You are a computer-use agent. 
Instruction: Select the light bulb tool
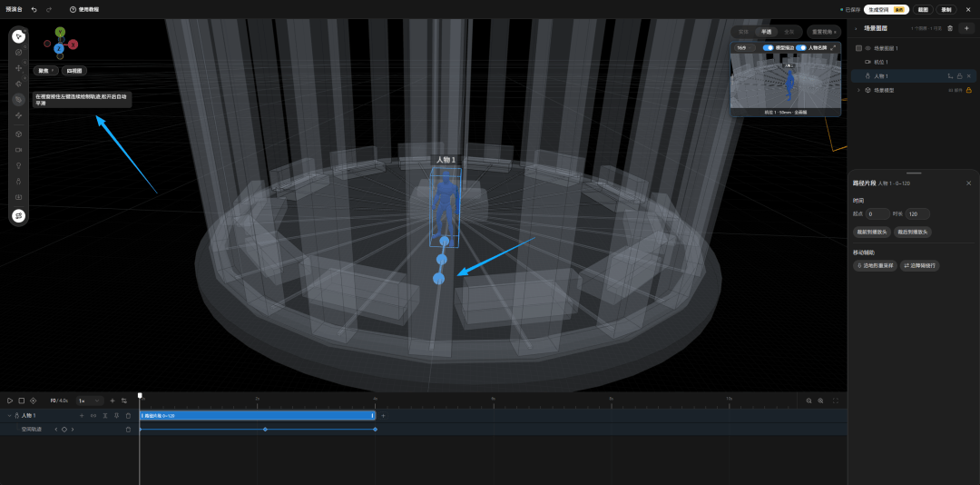[19, 165]
